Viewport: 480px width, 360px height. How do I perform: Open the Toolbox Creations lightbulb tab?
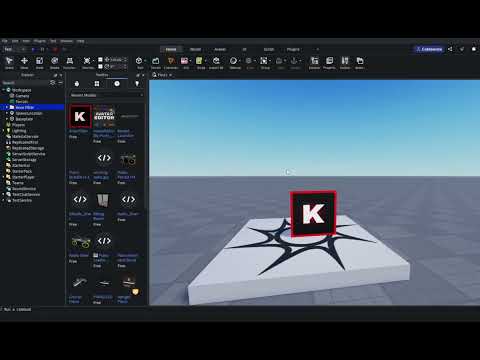(x=137, y=84)
